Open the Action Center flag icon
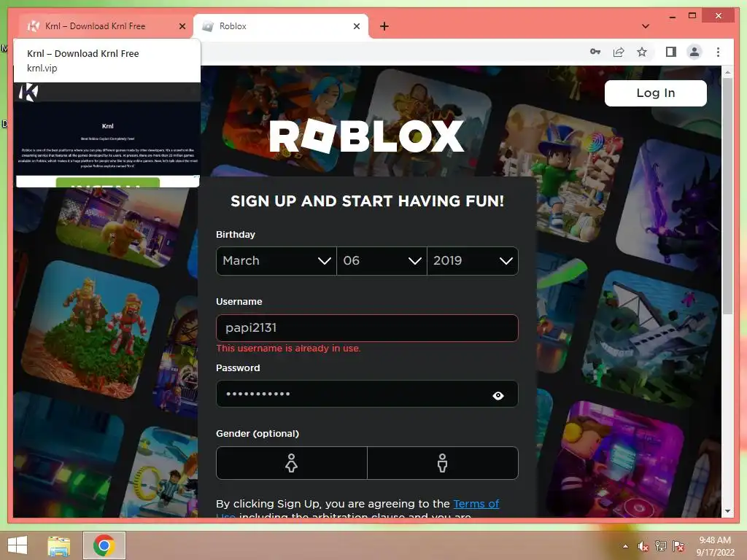 pos(678,546)
